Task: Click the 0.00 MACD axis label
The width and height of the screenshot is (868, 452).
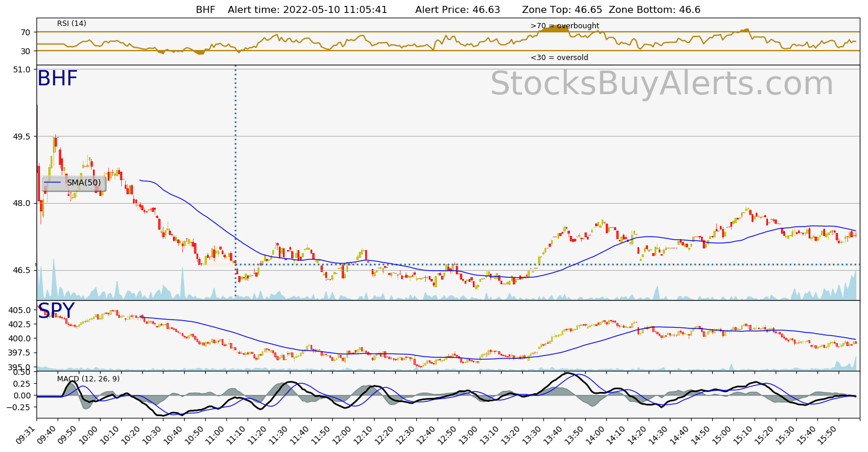Action: pyautogui.click(x=22, y=395)
